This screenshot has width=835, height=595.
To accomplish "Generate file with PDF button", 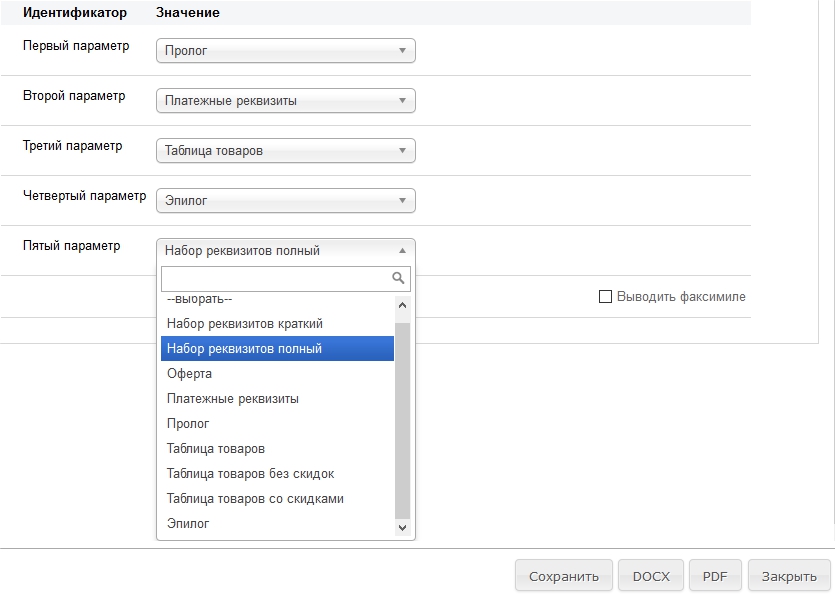I will 715,576.
